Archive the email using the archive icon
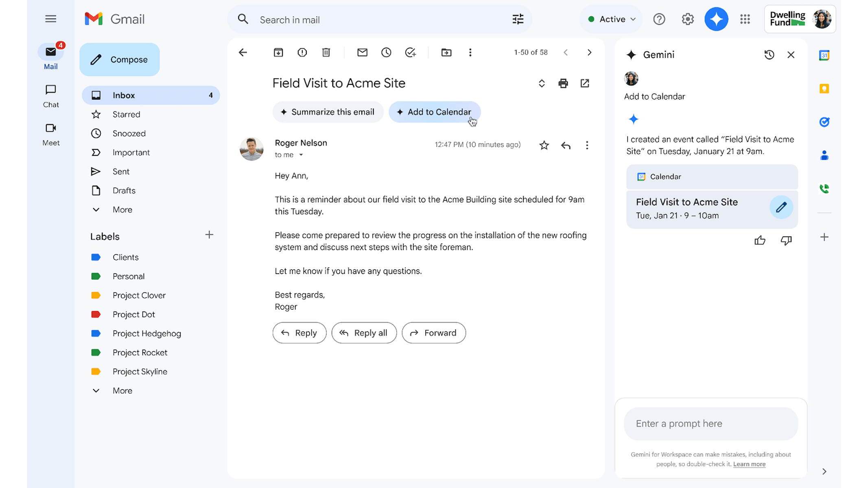Screen dimensions: 868x488 (278, 52)
